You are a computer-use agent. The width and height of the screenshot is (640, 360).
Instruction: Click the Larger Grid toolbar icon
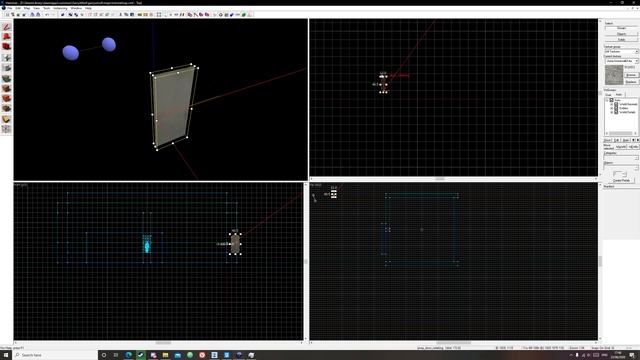coord(24,15)
